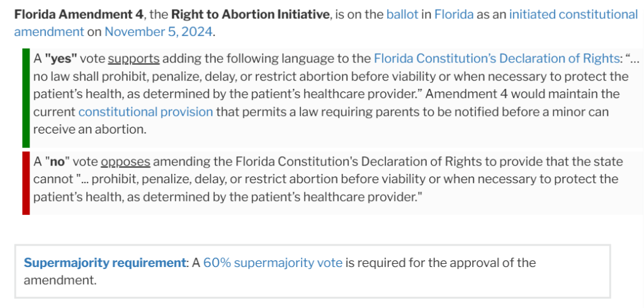Image resolution: width=644 pixels, height=308 pixels.
Task: Open "Florida Constitution's Declaration of Rights" link
Action: click(x=497, y=59)
